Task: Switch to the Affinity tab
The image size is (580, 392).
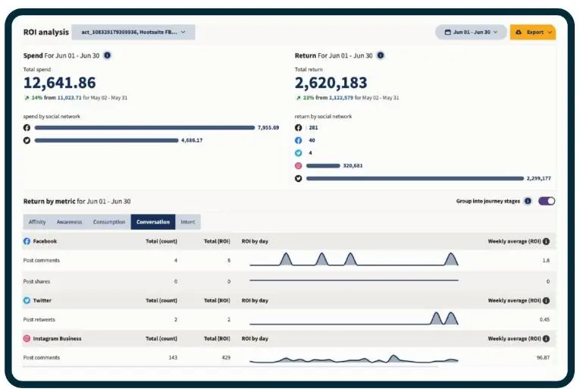Action: (37, 222)
